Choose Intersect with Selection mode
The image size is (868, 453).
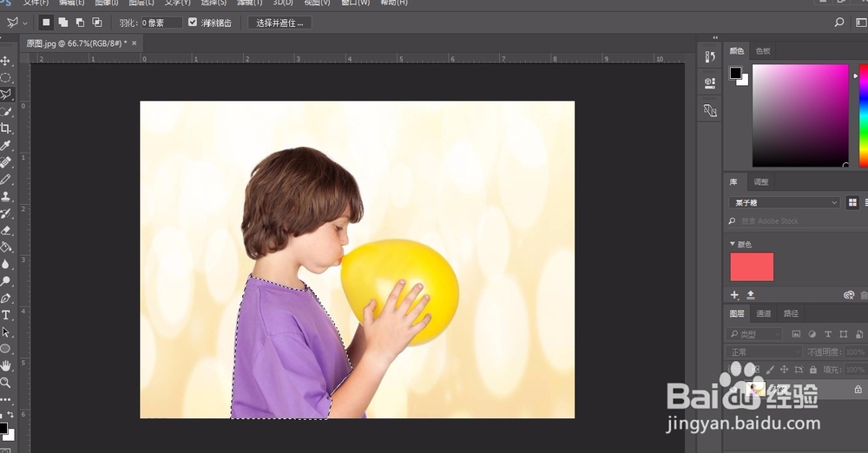(x=97, y=23)
